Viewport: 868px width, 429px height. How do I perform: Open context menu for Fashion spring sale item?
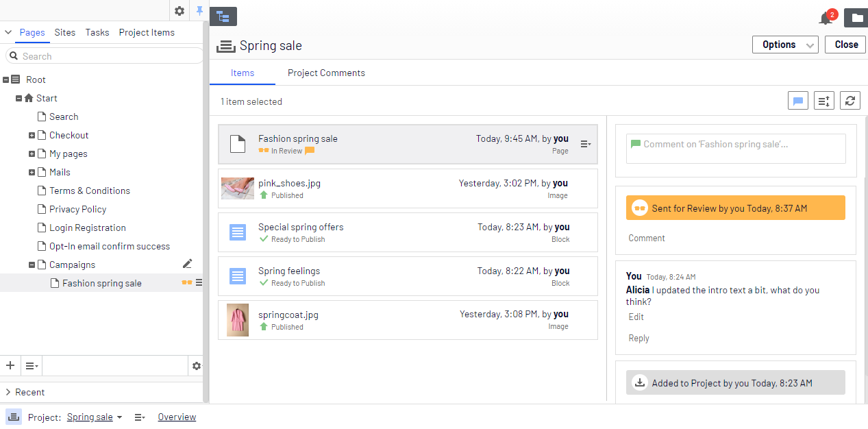(x=586, y=144)
